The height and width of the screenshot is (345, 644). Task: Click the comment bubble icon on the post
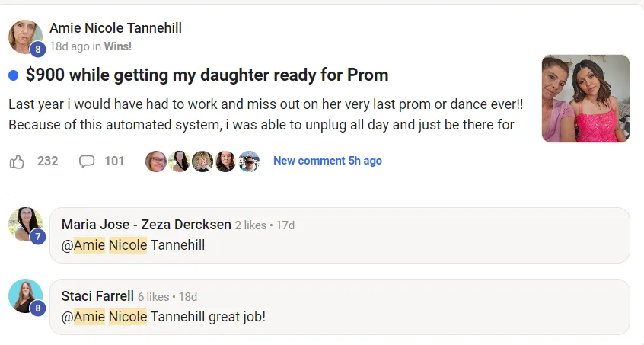tap(87, 161)
